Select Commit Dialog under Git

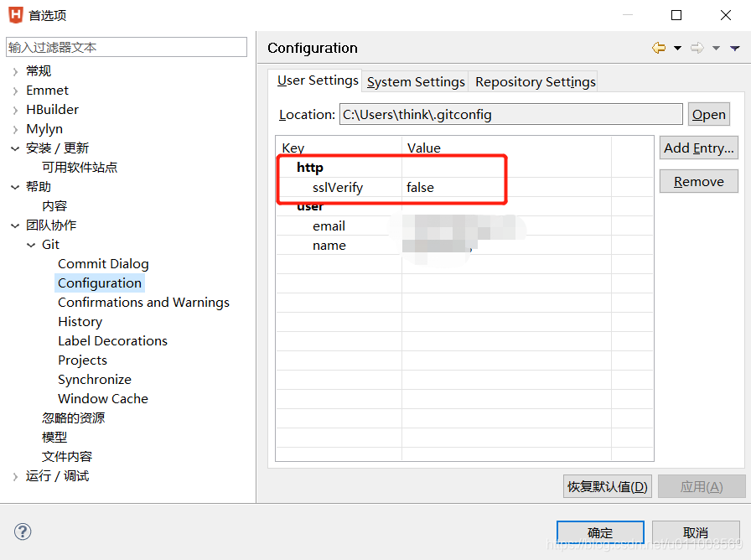(x=103, y=263)
